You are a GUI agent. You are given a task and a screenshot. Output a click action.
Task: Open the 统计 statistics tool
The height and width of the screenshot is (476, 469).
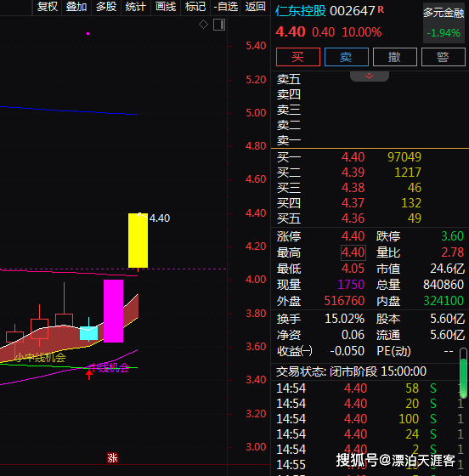[x=136, y=7]
